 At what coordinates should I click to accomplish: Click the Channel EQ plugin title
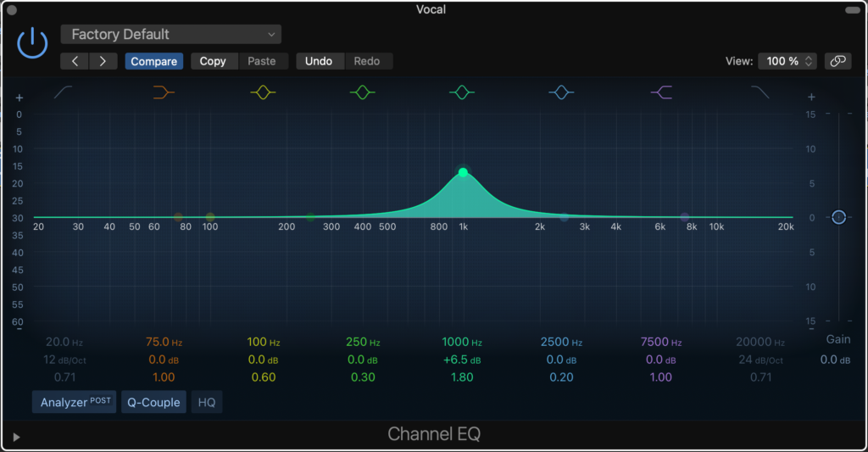pos(434,433)
